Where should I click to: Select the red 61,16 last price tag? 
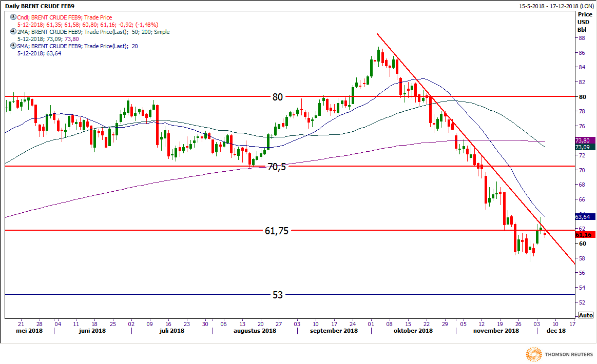point(585,235)
